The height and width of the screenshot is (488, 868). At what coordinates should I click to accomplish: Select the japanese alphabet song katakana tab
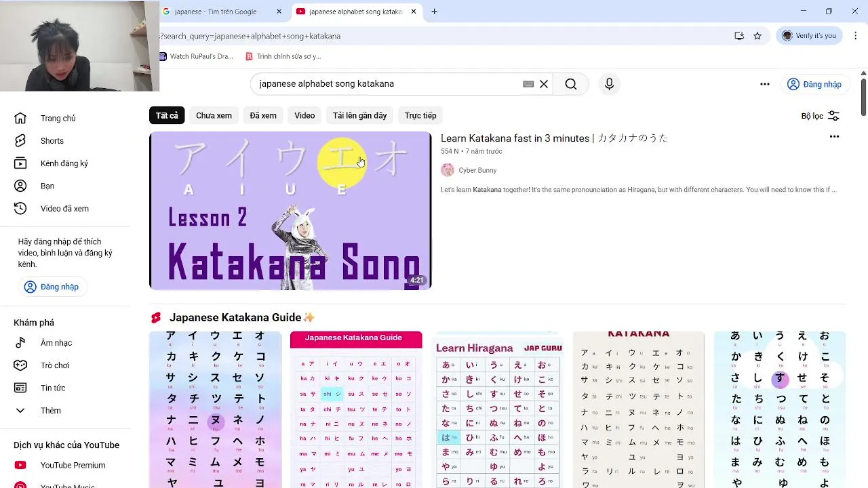[x=357, y=12]
